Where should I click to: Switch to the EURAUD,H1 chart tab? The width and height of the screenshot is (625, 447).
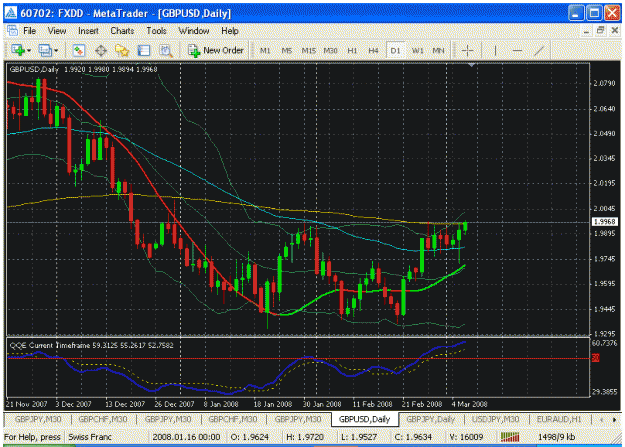pyautogui.click(x=559, y=419)
